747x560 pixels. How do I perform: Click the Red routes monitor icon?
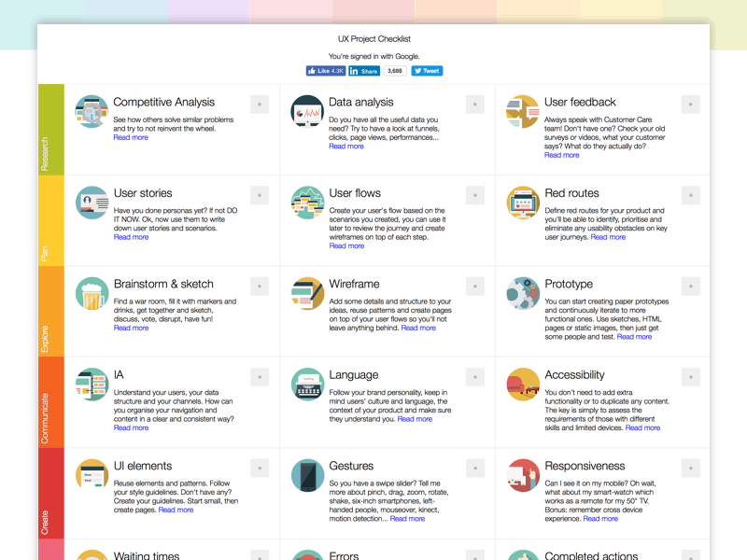(x=523, y=203)
